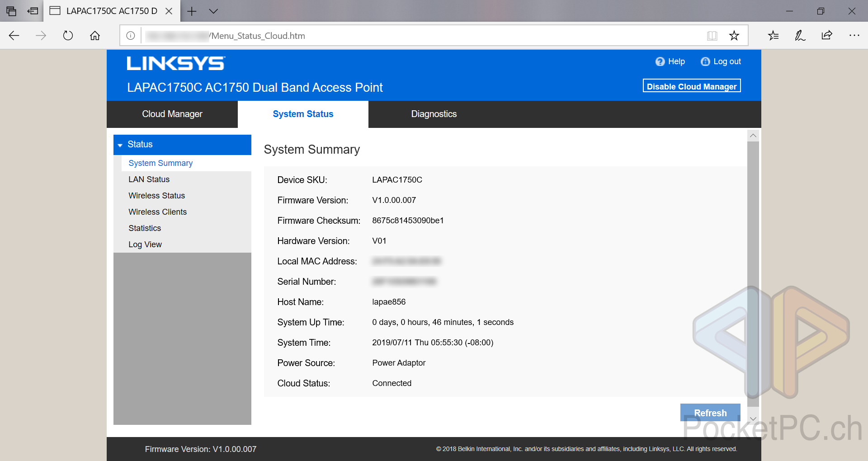Viewport: 868px width, 461px height.
Task: Select the LAPAC1750C AC1750 browser tab
Action: click(x=112, y=11)
